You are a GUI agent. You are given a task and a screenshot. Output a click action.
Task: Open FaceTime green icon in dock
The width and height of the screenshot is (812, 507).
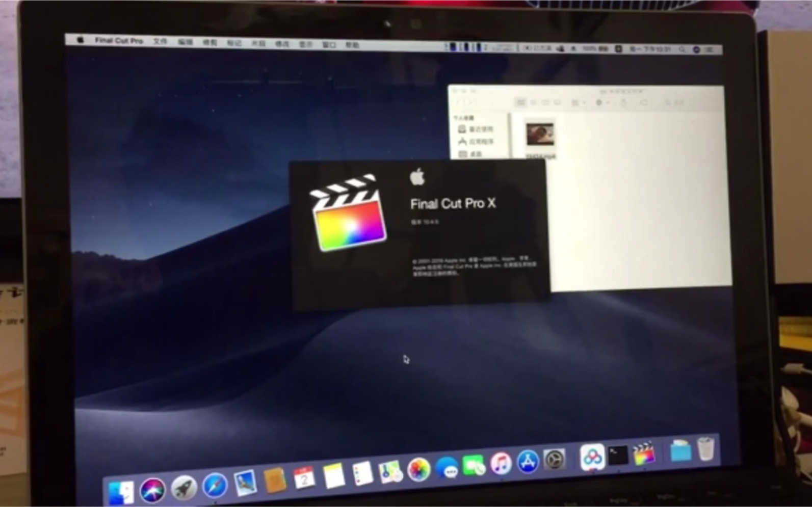pyautogui.click(x=474, y=465)
